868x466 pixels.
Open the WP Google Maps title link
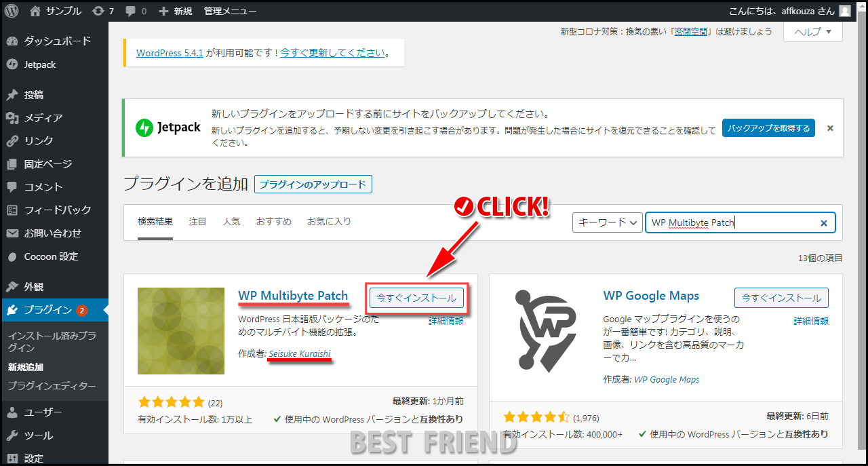pos(651,296)
